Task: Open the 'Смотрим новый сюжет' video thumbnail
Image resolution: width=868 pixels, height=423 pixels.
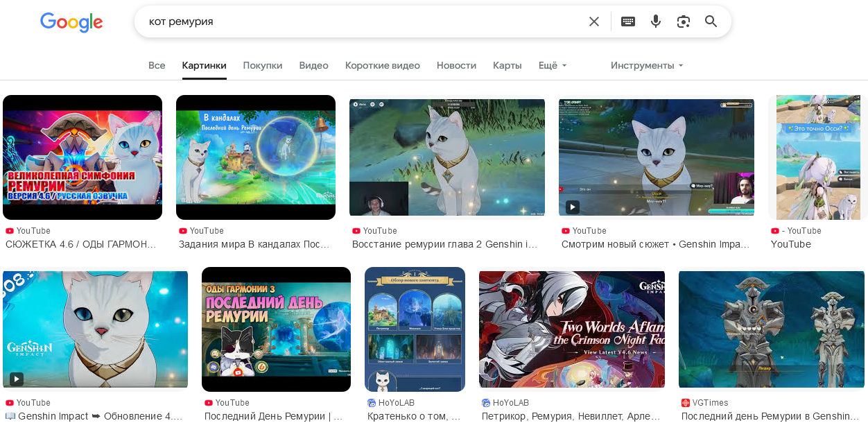Action: point(657,157)
